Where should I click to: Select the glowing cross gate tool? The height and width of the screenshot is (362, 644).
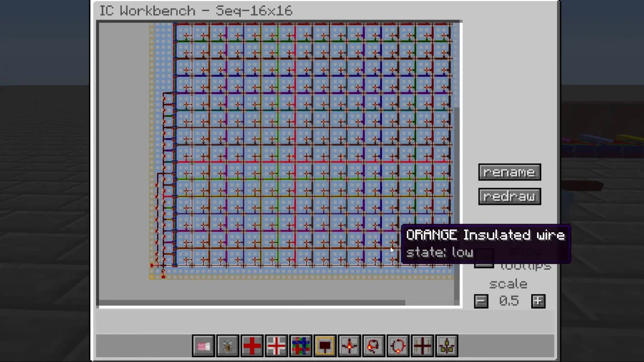click(349, 346)
